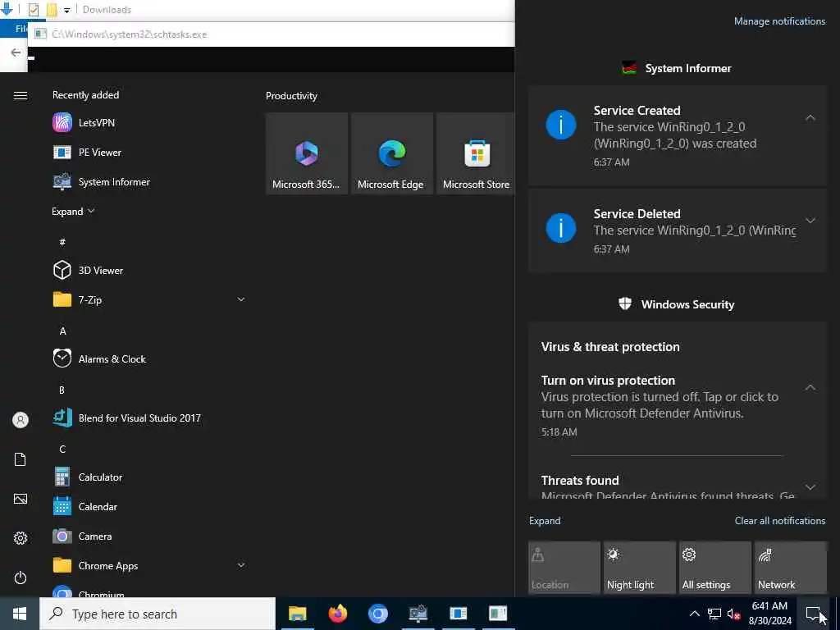The height and width of the screenshot is (630, 840).
Task: Expand the Threats found notification
Action: [x=810, y=487]
